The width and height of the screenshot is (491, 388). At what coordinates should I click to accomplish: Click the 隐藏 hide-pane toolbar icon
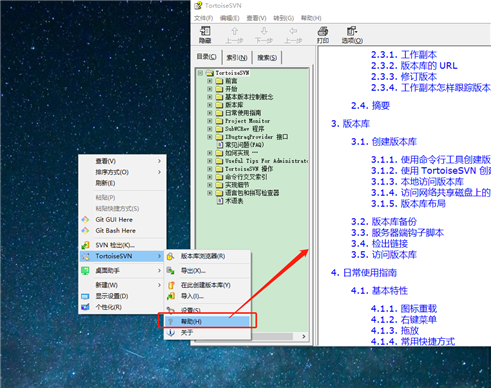pos(205,31)
